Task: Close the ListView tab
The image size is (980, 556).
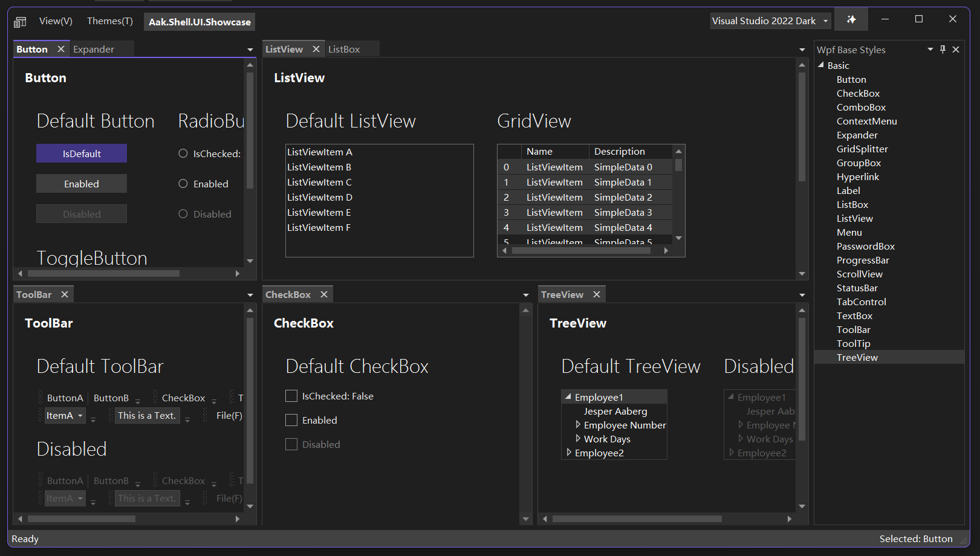Action: pyautogui.click(x=316, y=49)
